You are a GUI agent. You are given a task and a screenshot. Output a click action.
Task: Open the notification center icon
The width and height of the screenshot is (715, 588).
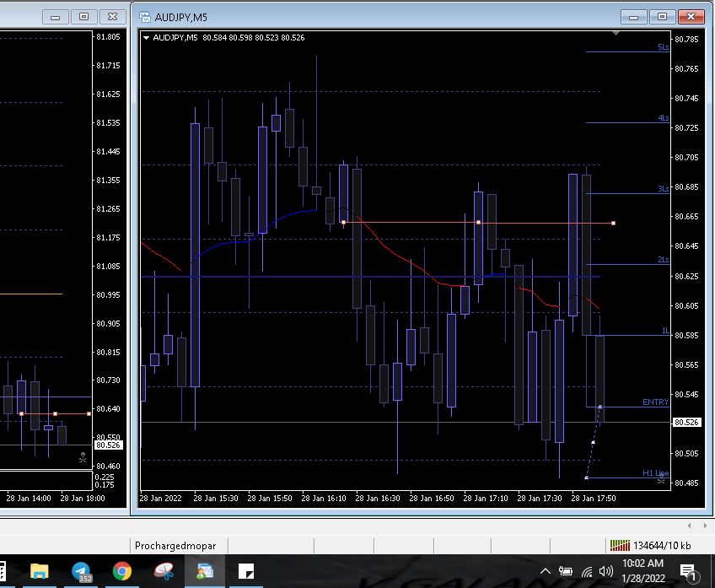pos(687,572)
